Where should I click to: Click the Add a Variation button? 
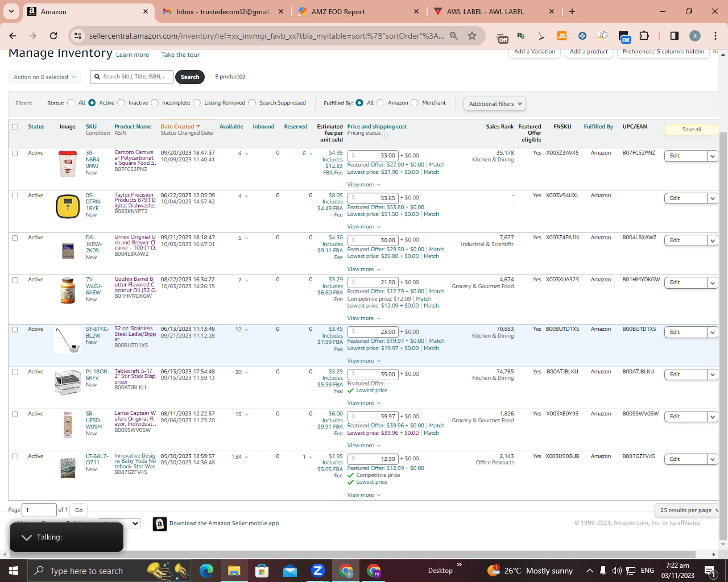pyautogui.click(x=535, y=52)
